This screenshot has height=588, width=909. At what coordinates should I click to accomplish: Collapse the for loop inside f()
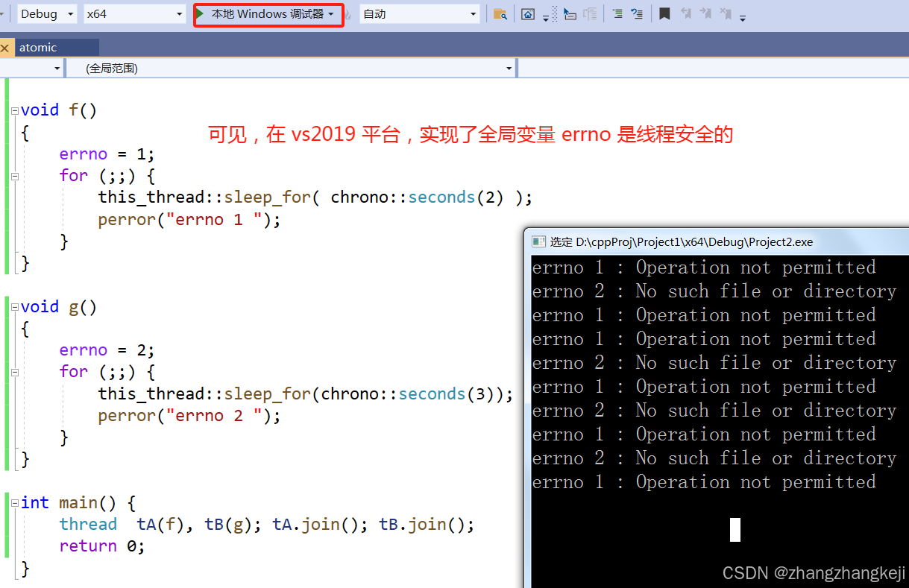click(14, 177)
